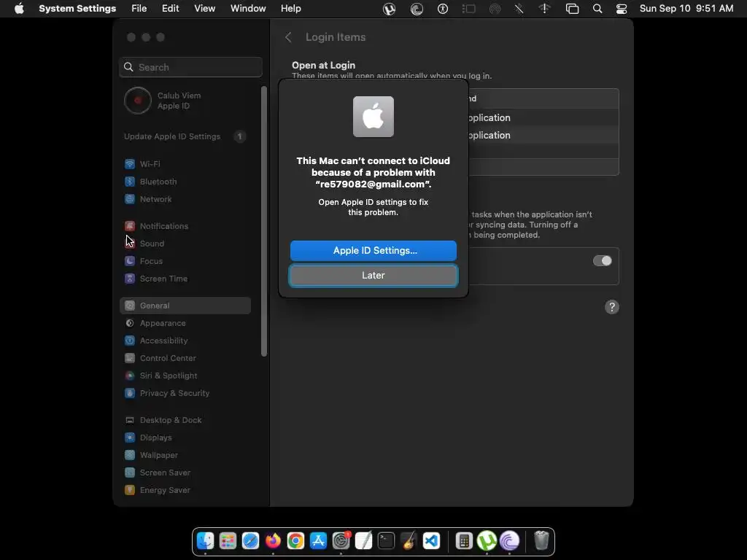Click the Screen Mirroring menu bar icon
Image resolution: width=747 pixels, height=560 pixels.
coord(572,9)
